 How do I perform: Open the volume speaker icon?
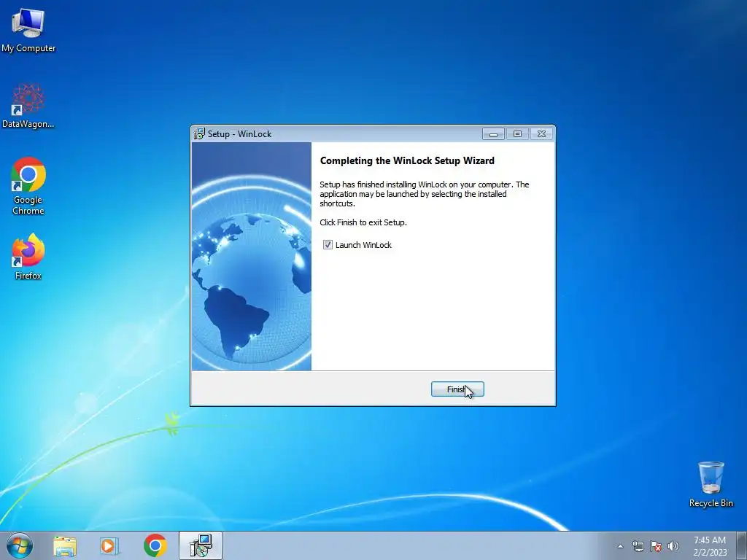click(x=673, y=546)
